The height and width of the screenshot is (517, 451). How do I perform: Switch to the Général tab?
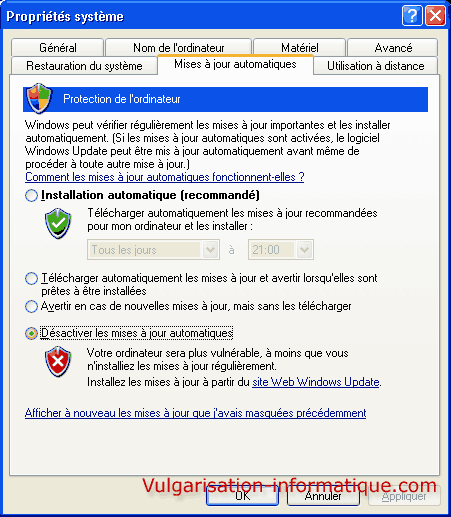tap(57, 48)
